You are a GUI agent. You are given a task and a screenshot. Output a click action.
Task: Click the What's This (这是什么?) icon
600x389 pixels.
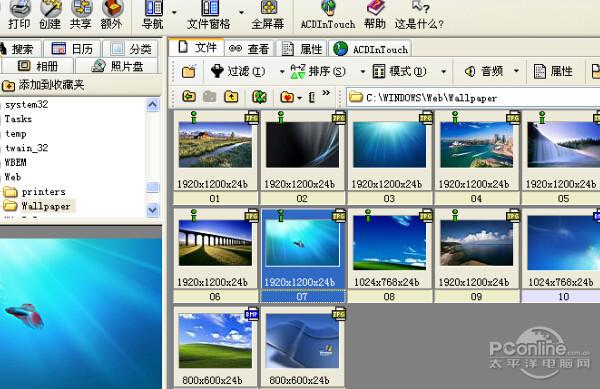[419, 15]
